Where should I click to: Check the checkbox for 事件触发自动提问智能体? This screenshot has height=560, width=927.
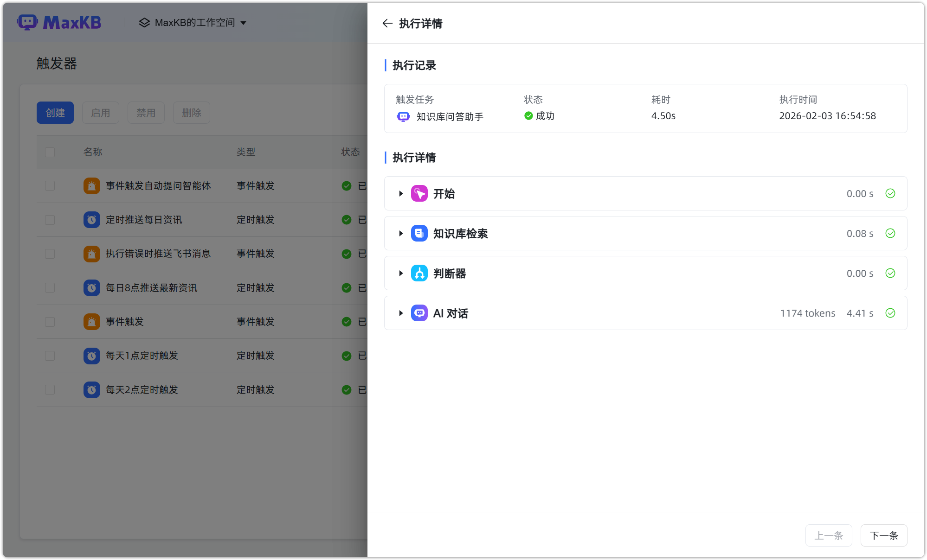point(50,185)
